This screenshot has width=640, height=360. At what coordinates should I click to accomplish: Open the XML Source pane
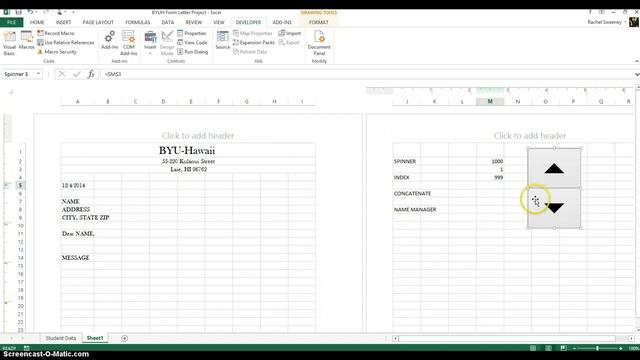click(x=222, y=40)
